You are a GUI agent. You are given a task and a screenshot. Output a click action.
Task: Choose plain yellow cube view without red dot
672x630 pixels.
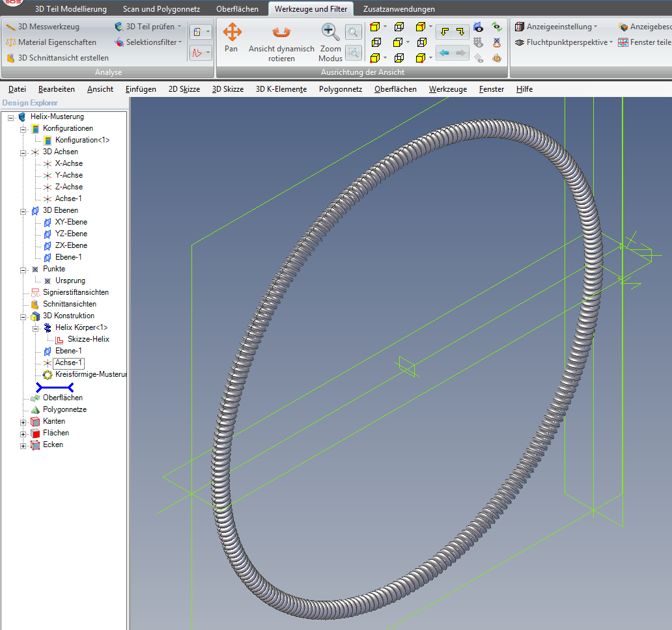(x=398, y=42)
